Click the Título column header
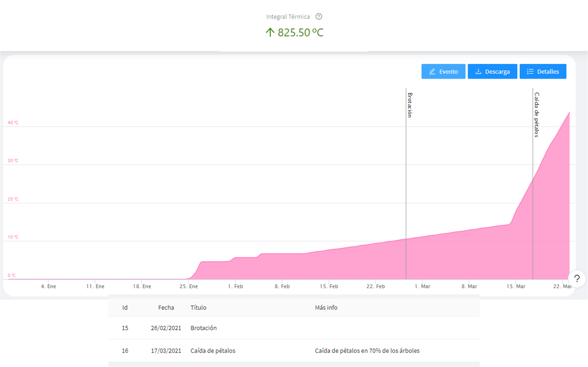This screenshot has height=367, width=588. (x=198, y=308)
